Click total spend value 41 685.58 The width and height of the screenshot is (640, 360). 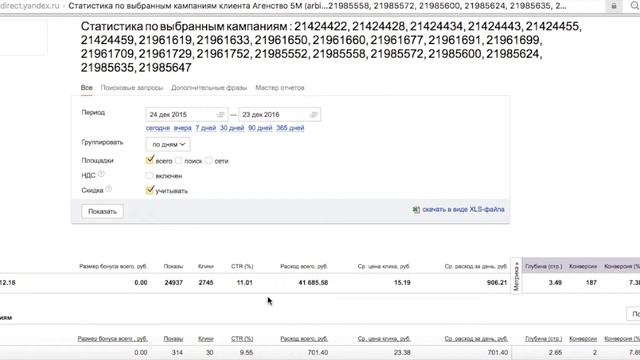tap(313, 282)
